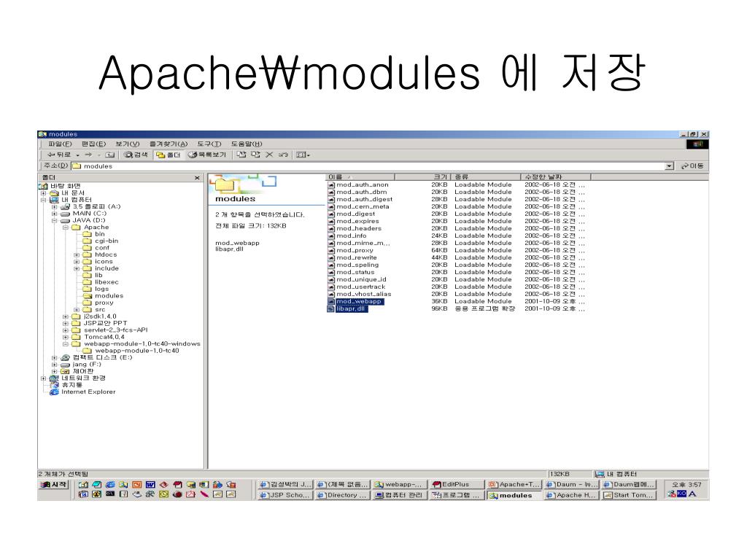The width and height of the screenshot is (747, 560).
Task: Click the modules folder icon in tree
Action: 88,296
